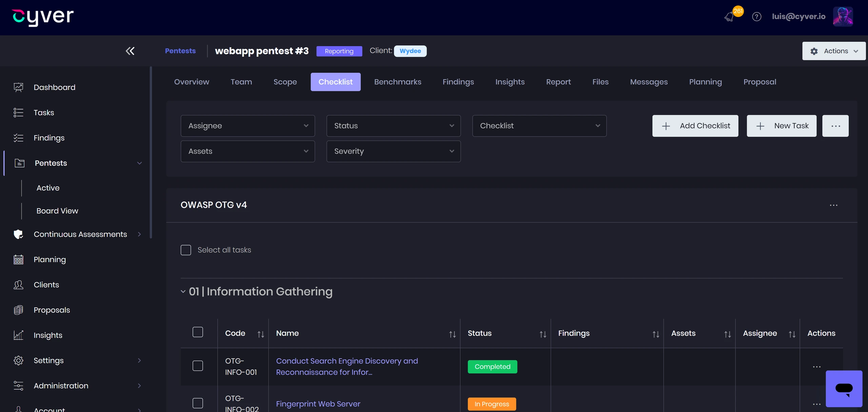The height and width of the screenshot is (412, 868).
Task: Collapse the 01 | Information Gathering section
Action: 183,292
